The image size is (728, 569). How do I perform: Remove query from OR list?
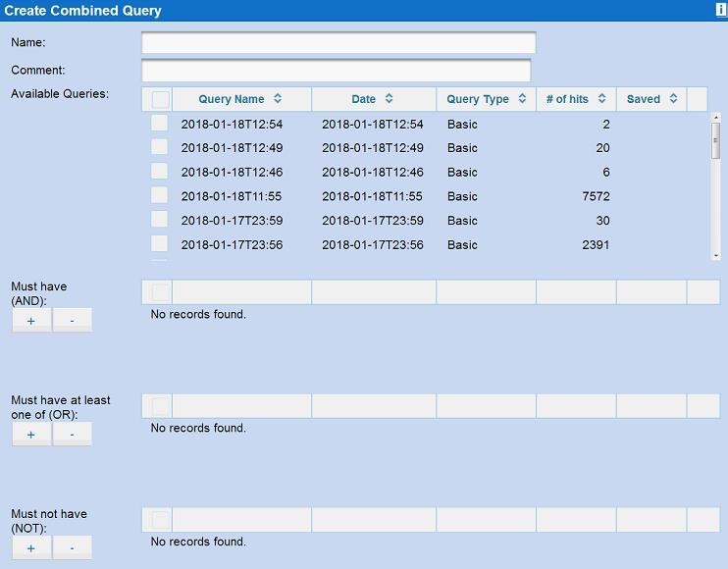click(x=72, y=435)
